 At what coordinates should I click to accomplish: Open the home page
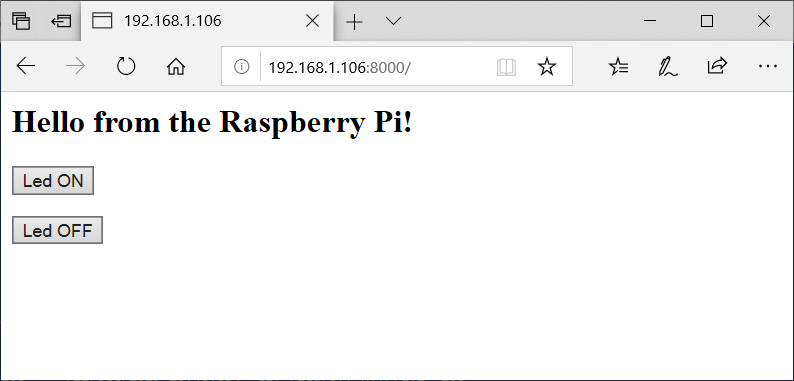176,66
